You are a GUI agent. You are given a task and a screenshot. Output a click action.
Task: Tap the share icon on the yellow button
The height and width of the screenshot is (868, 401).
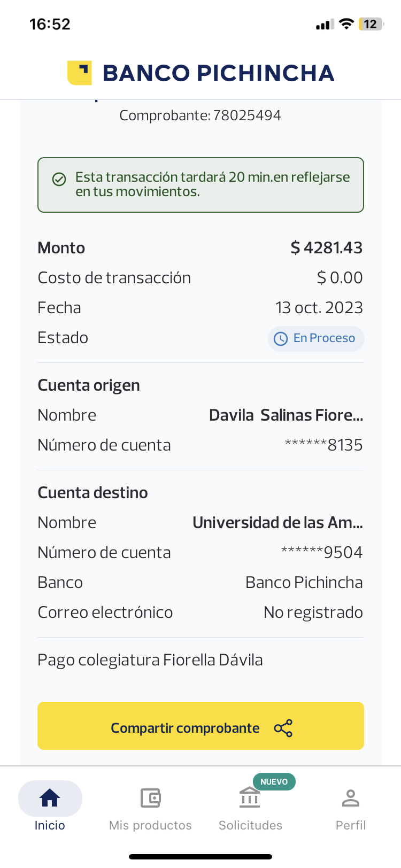coord(283,728)
